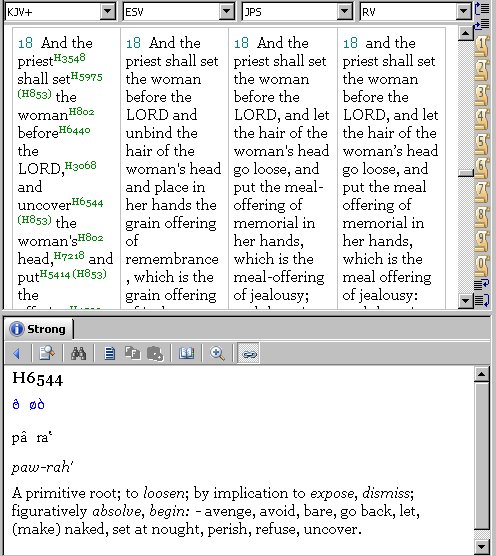Click Strong's number H5975 after set
The height and width of the screenshot is (556, 496).
87,76
